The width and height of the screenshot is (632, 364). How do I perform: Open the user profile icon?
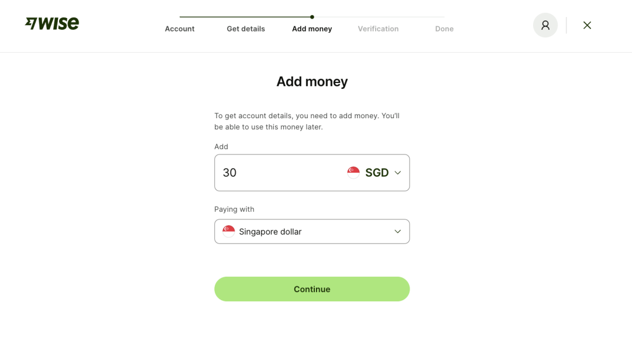coord(545,25)
